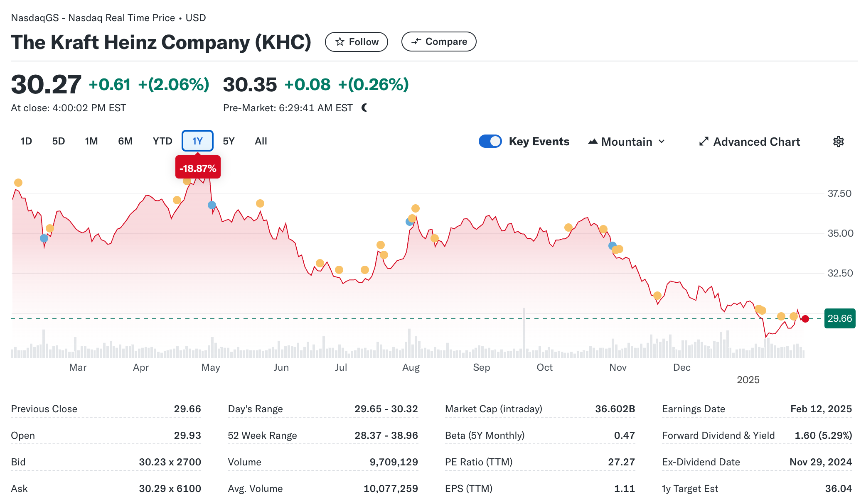The height and width of the screenshot is (504, 866).
Task: Click the first orange event marker at chart start
Action: (x=18, y=183)
